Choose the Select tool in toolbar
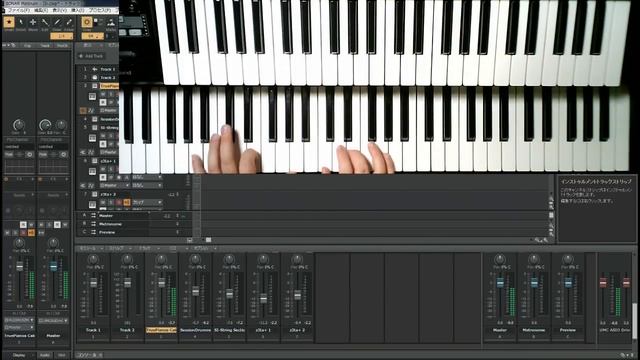 (21, 22)
